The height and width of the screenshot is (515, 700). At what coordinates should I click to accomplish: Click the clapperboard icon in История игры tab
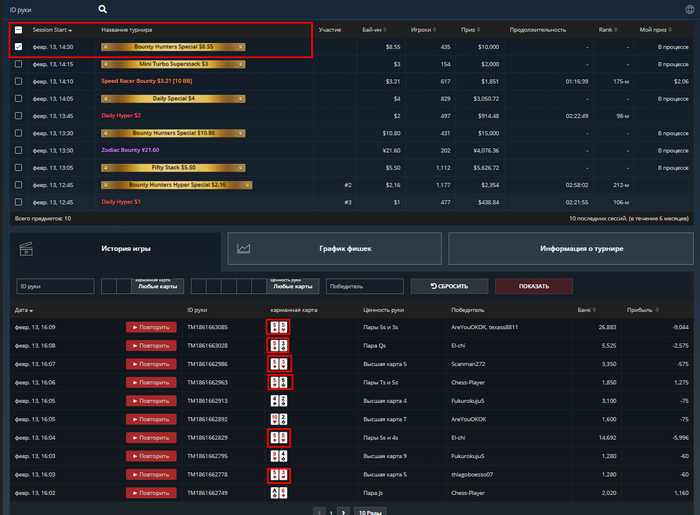point(26,249)
